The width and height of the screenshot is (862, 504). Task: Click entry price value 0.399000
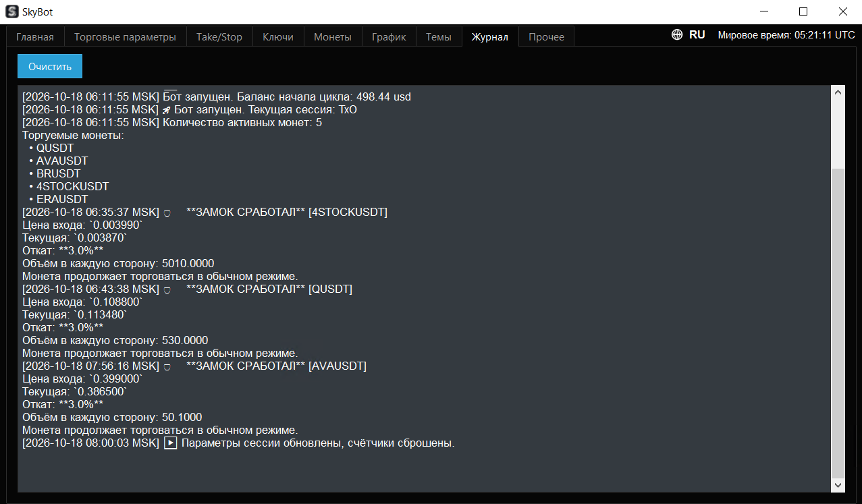115,379
